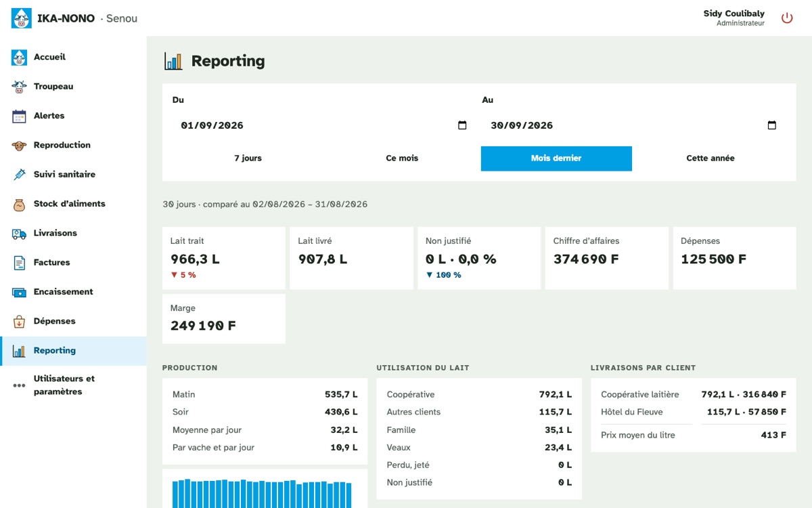Select the Ce mois period
Image resolution: width=812 pixels, height=508 pixels.
402,158
